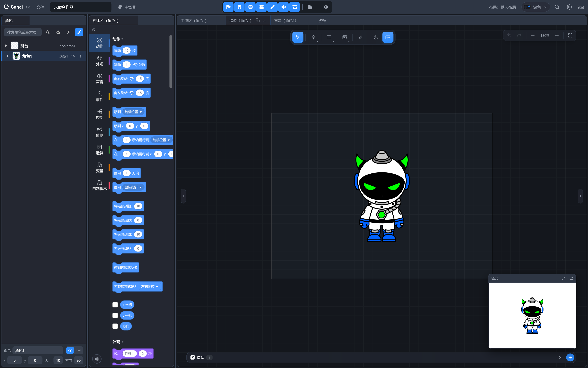Switch to 工作区 (角色1) tab
588x368 pixels.
(x=194, y=21)
